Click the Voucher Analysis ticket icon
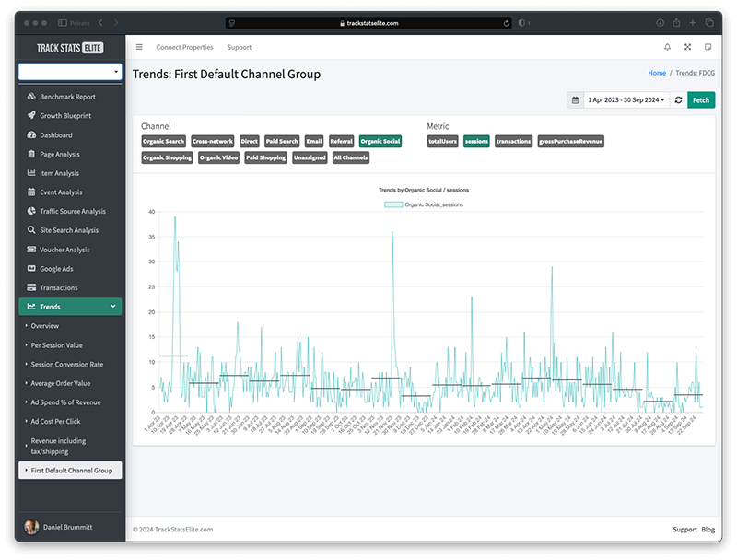The image size is (737, 560). pyautogui.click(x=31, y=250)
